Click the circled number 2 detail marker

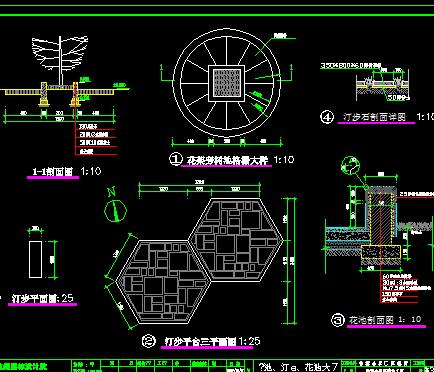click(149, 341)
